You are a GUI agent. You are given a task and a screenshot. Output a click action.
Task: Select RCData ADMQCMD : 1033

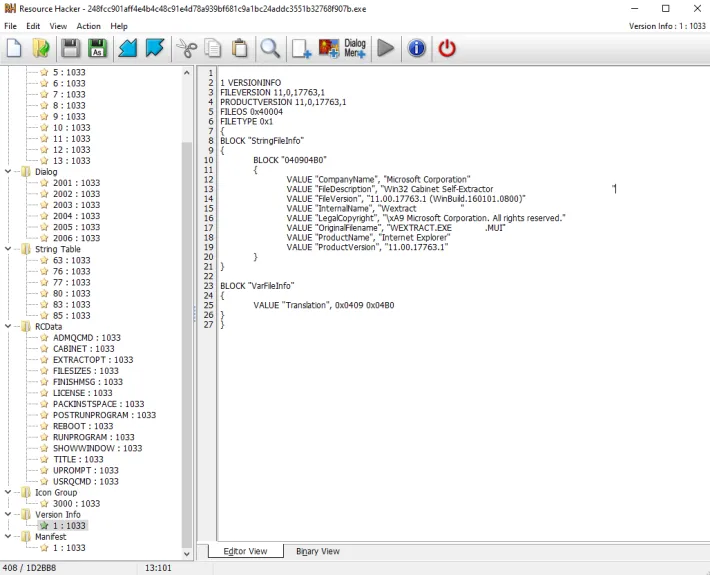click(x=86, y=338)
